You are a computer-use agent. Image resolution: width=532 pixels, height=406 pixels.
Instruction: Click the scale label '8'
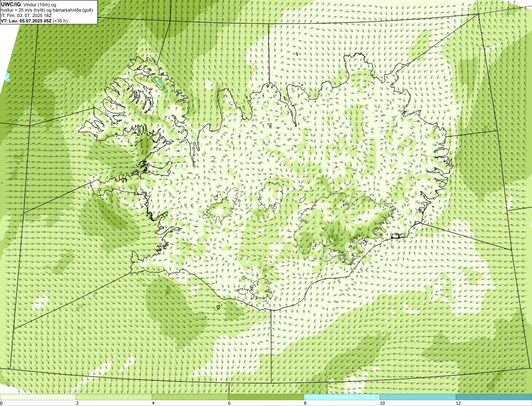[x=305, y=403]
